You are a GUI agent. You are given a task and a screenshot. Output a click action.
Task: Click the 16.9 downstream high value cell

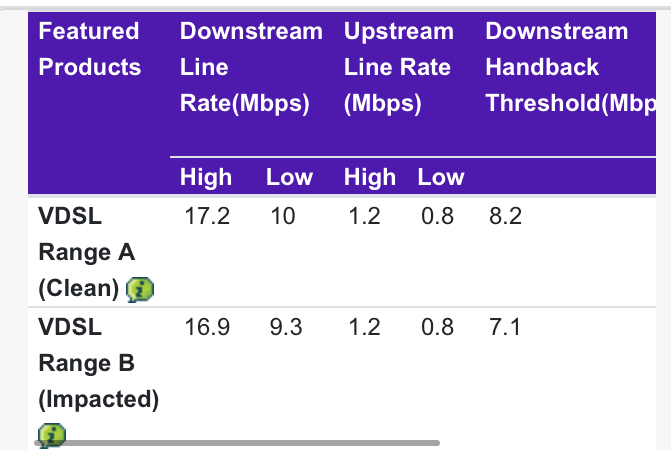(x=205, y=327)
